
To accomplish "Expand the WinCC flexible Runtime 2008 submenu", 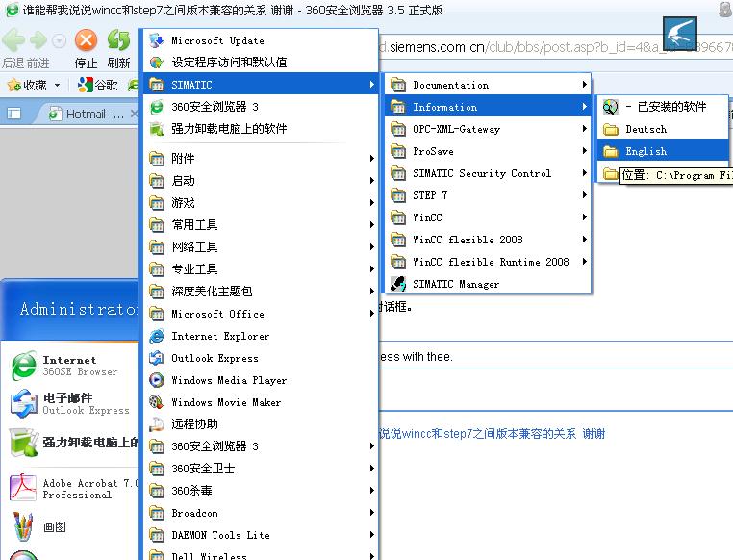I will coord(488,262).
